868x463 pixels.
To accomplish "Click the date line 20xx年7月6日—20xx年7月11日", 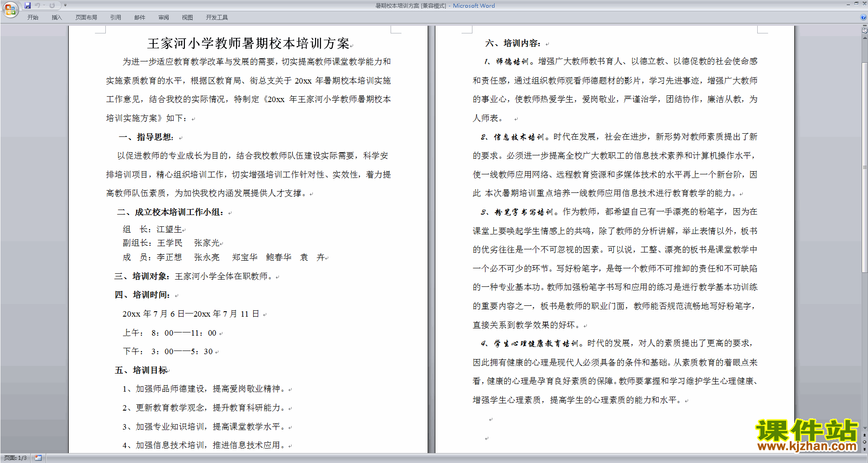I will click(x=191, y=314).
